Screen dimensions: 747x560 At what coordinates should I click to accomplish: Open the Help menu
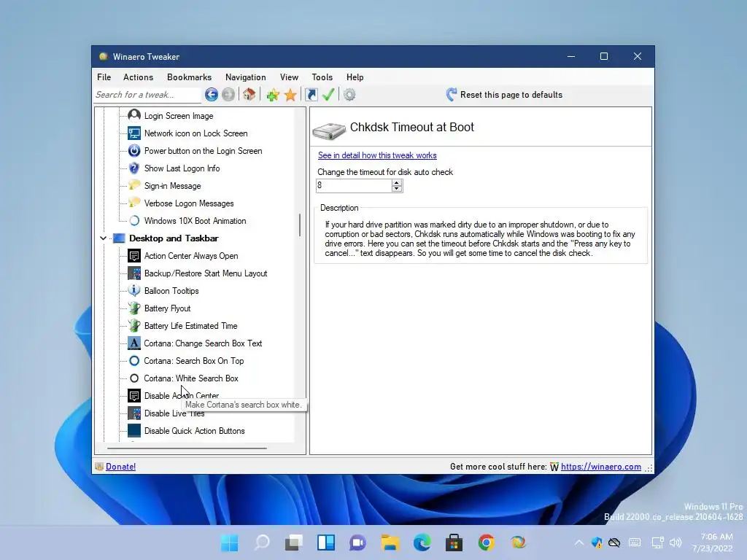coord(355,77)
